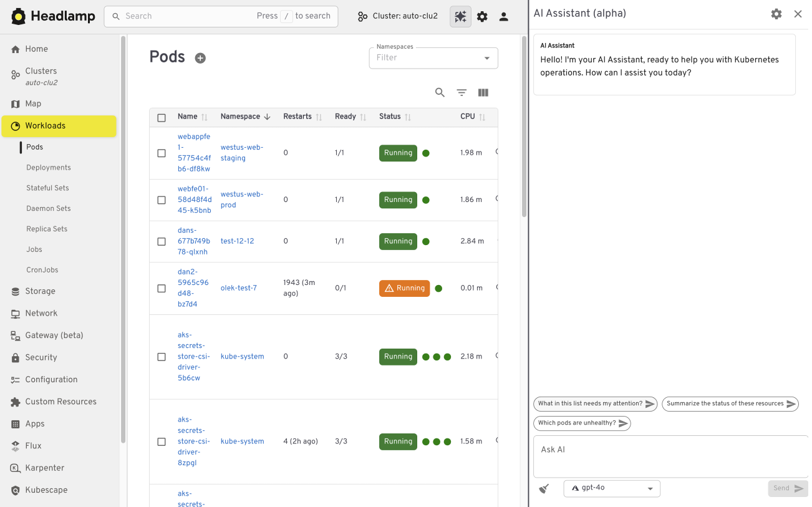This screenshot has height=507, width=812.
Task: Clear the chat with the broom icon
Action: 543,488
